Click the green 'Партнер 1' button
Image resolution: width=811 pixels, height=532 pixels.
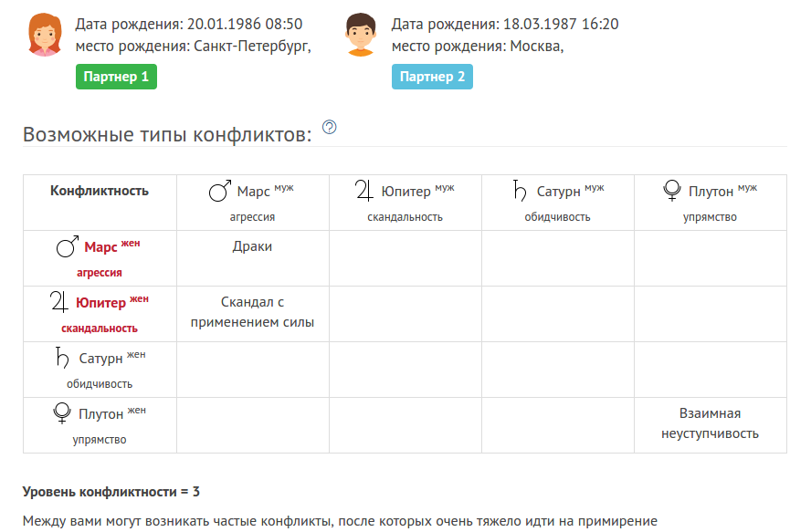tap(116, 77)
